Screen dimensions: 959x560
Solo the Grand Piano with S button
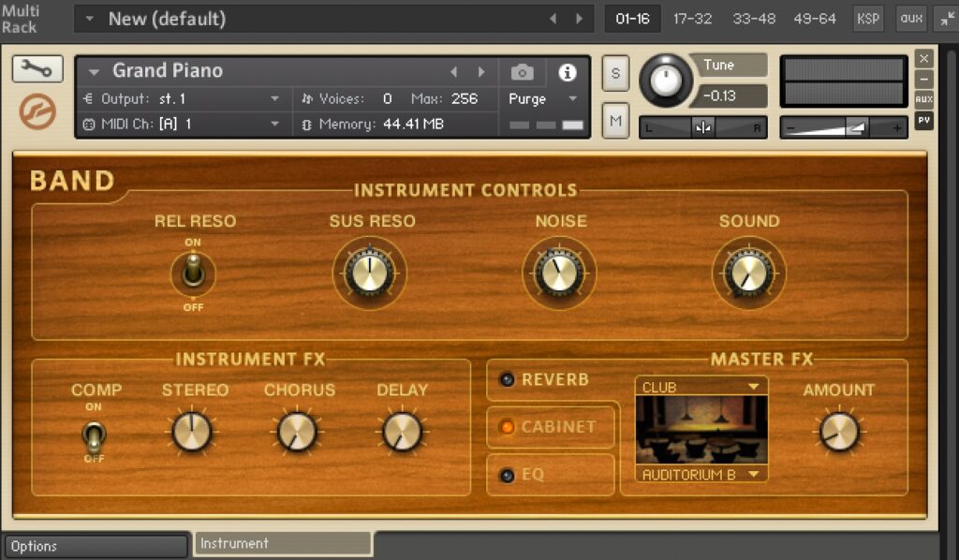pos(615,73)
